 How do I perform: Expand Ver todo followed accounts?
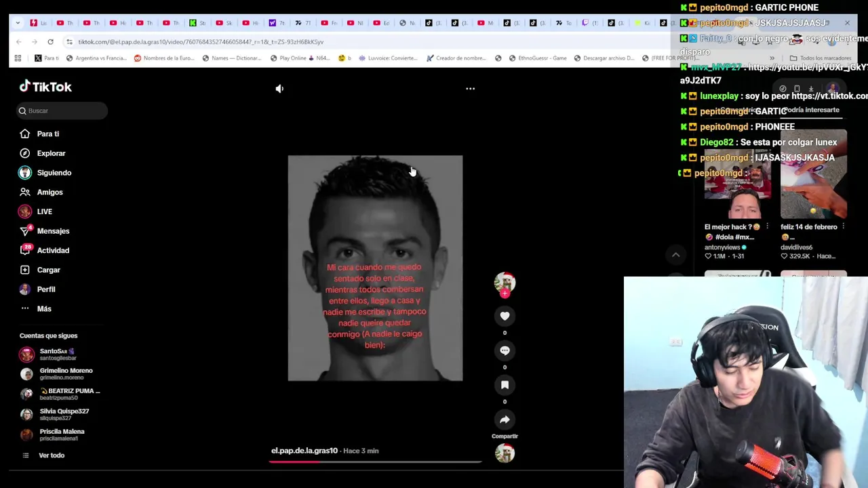coord(44,455)
